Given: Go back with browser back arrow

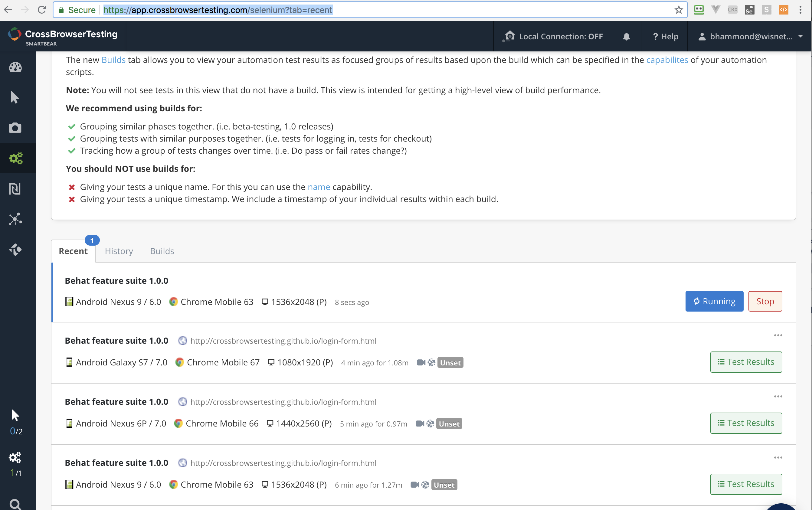Looking at the screenshot, I should [8, 10].
